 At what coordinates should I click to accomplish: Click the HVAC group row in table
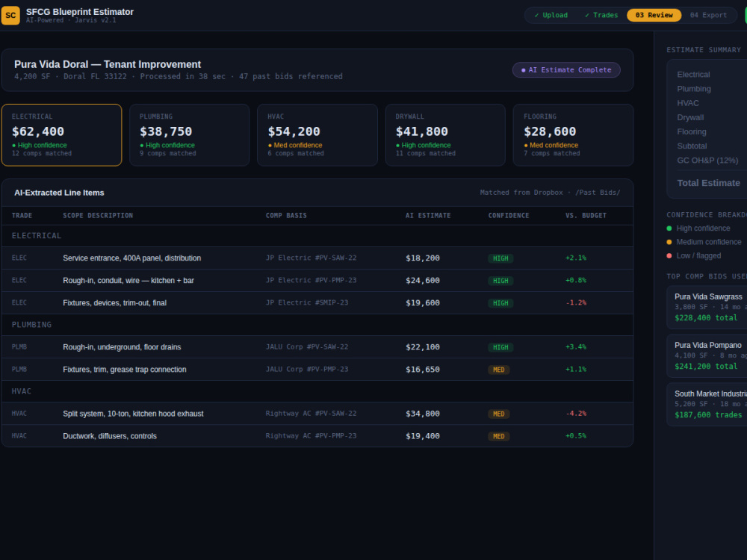317,391
